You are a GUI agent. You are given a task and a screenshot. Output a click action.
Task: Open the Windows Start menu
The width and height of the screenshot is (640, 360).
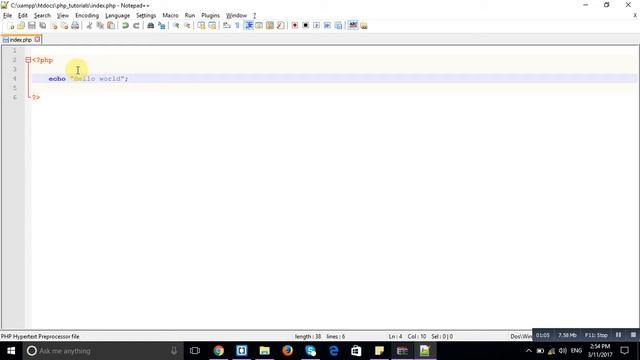11,351
